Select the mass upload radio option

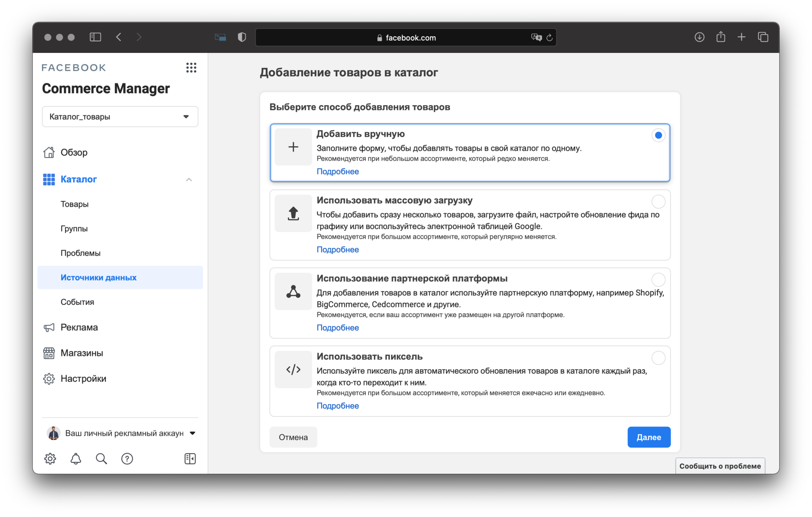click(x=658, y=202)
